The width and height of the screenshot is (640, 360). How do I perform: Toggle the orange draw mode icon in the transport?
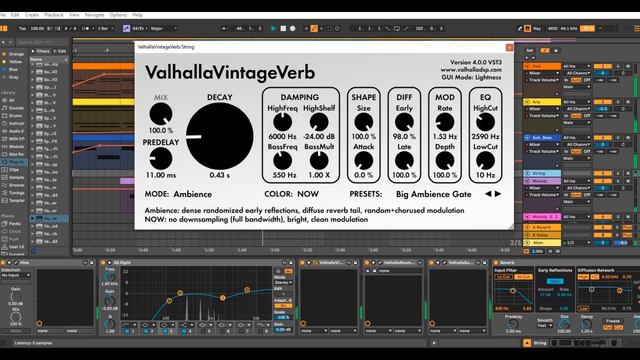point(314,29)
